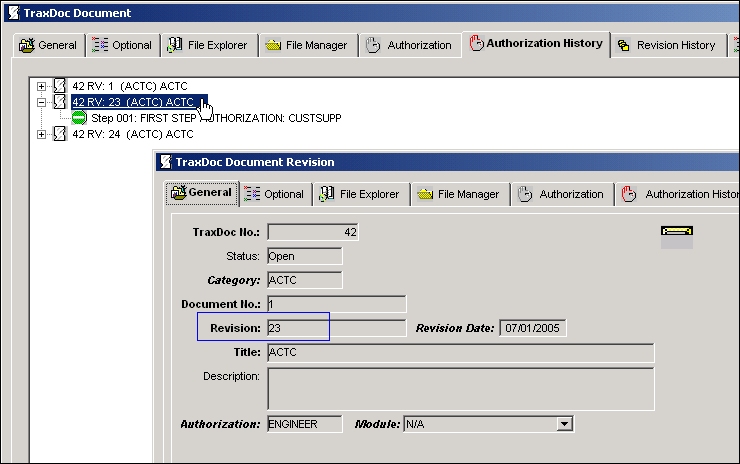Click the File Explorer icon in Document window

tap(175, 45)
